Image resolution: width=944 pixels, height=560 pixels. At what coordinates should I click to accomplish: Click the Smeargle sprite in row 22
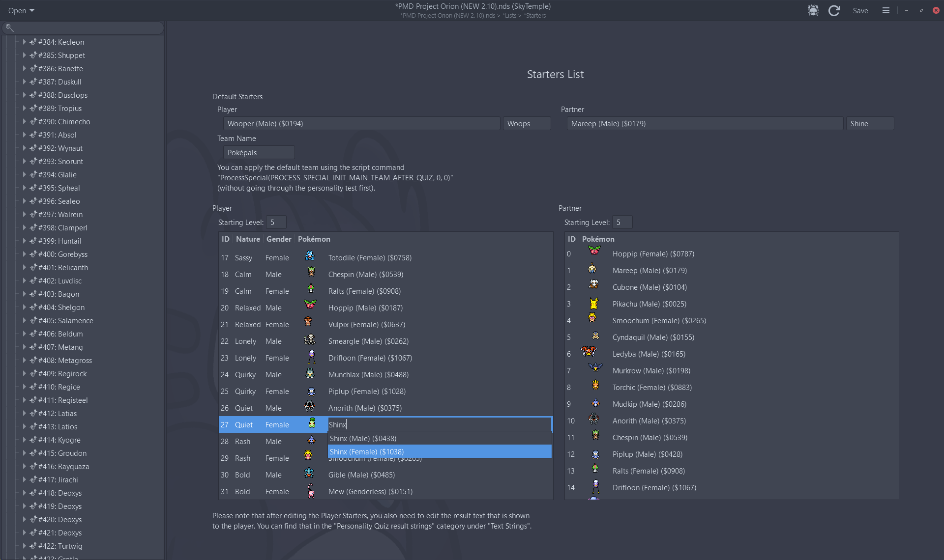[310, 339]
